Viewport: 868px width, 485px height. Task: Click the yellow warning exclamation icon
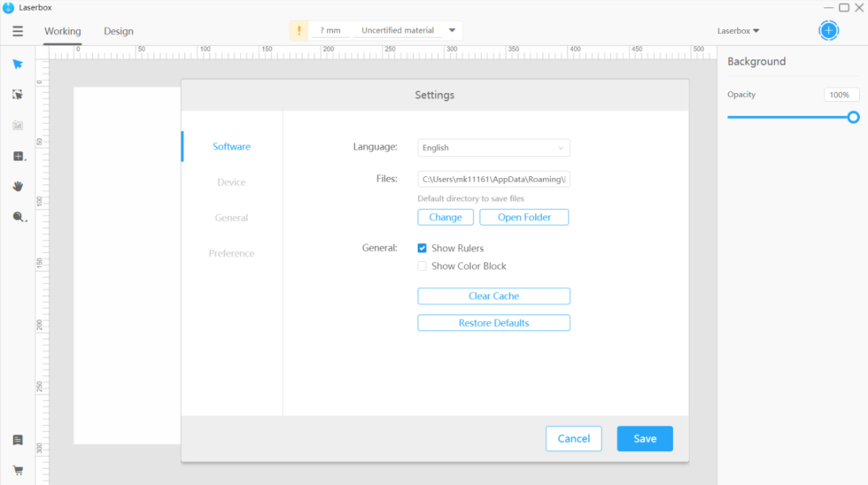299,30
